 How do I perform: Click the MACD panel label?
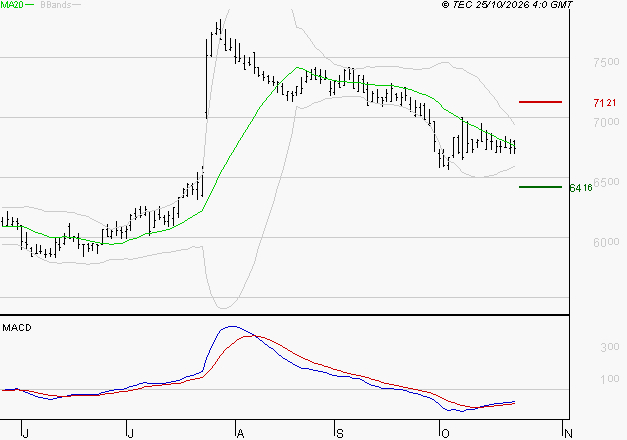point(17,328)
